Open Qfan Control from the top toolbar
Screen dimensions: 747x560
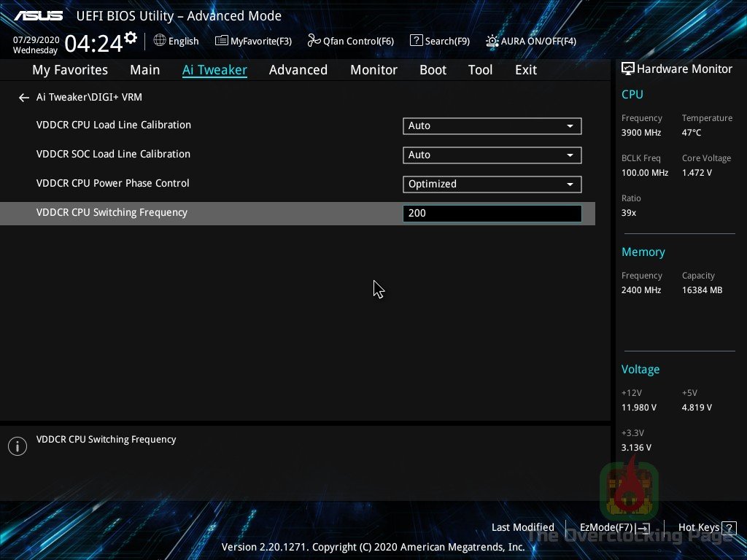pos(350,41)
